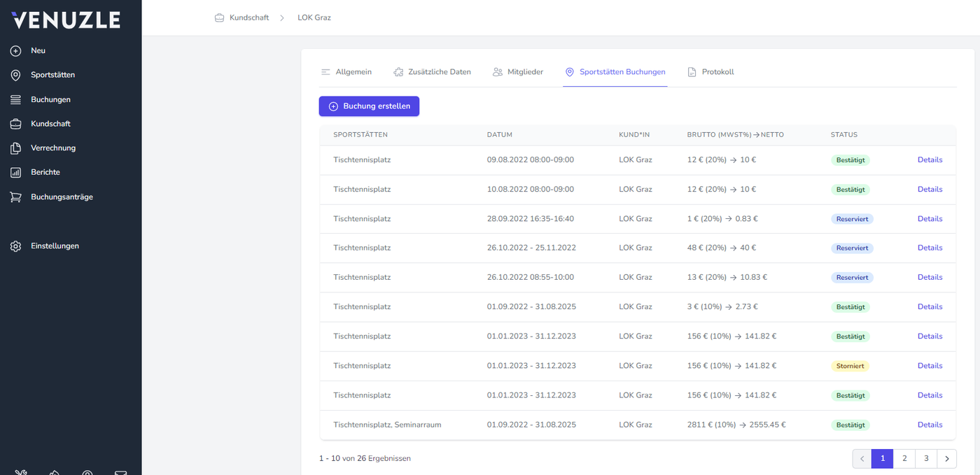The height and width of the screenshot is (475, 980).
Task: Click the previous page arrow
Action: click(x=862, y=459)
